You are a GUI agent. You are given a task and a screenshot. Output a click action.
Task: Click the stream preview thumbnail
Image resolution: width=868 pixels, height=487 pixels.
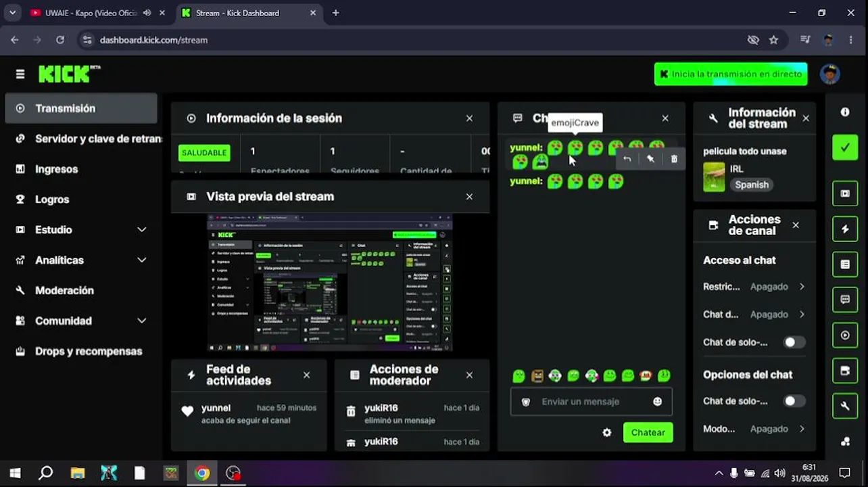click(330, 283)
